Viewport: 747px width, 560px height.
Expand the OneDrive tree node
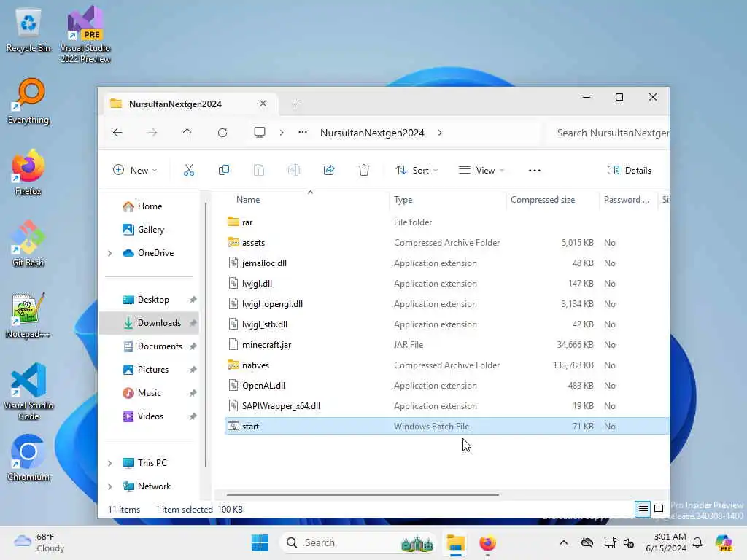pos(110,253)
